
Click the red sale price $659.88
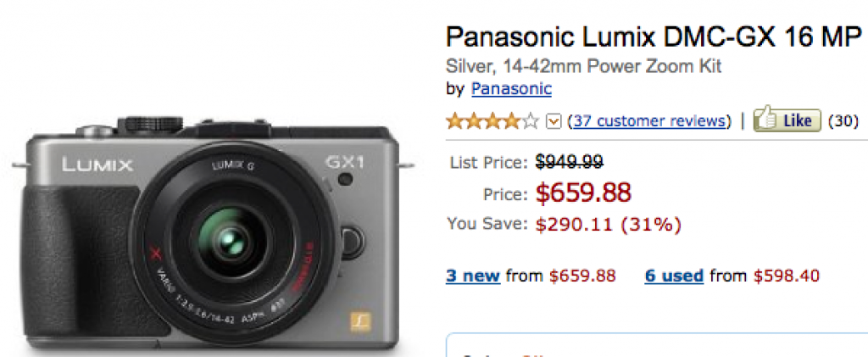[x=583, y=193]
